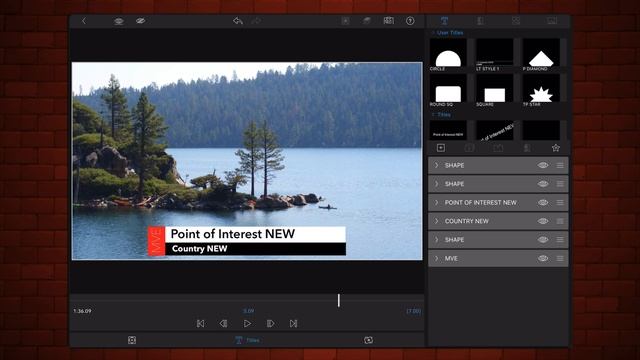Switch to the second inspector tab icon
This screenshot has height=360, width=640.
[480, 21]
